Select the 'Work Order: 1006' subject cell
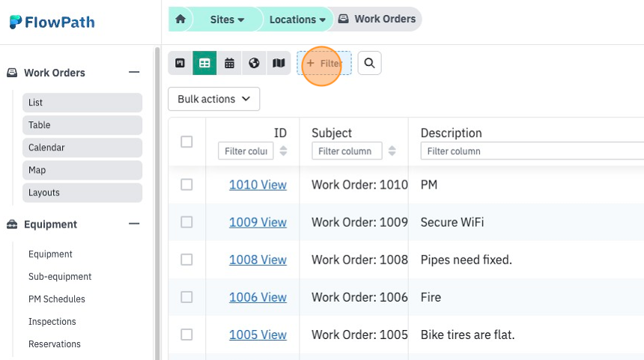 click(x=359, y=297)
